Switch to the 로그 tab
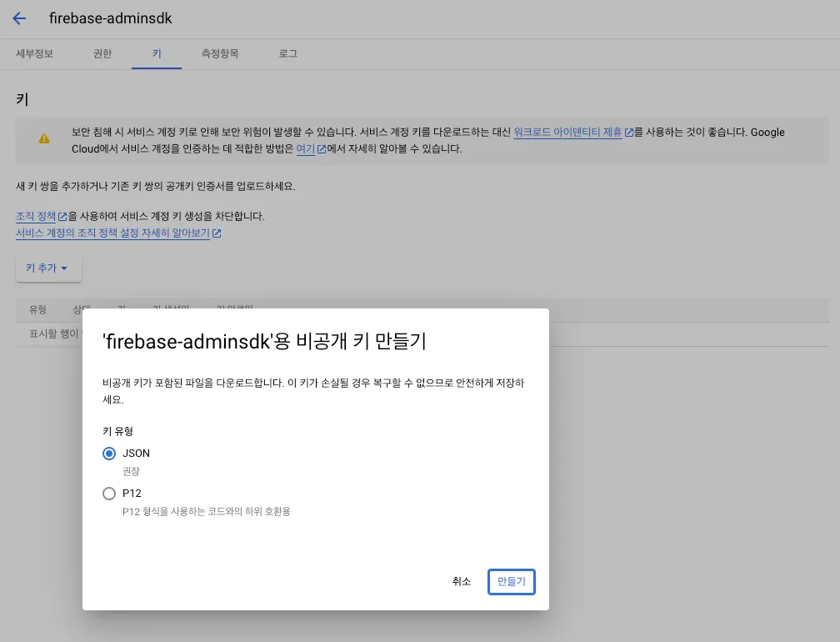This screenshot has width=840, height=642. (x=287, y=53)
